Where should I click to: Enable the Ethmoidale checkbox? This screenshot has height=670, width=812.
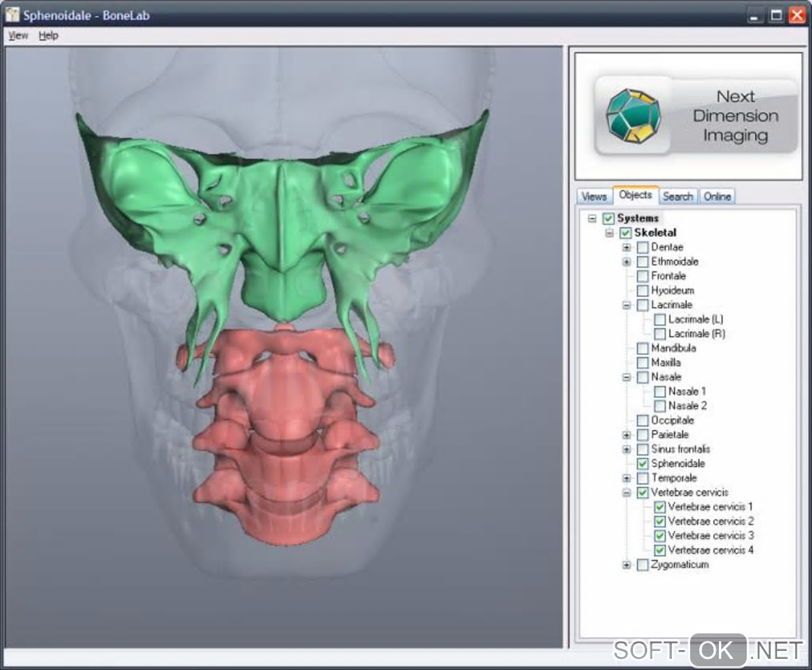(642, 262)
